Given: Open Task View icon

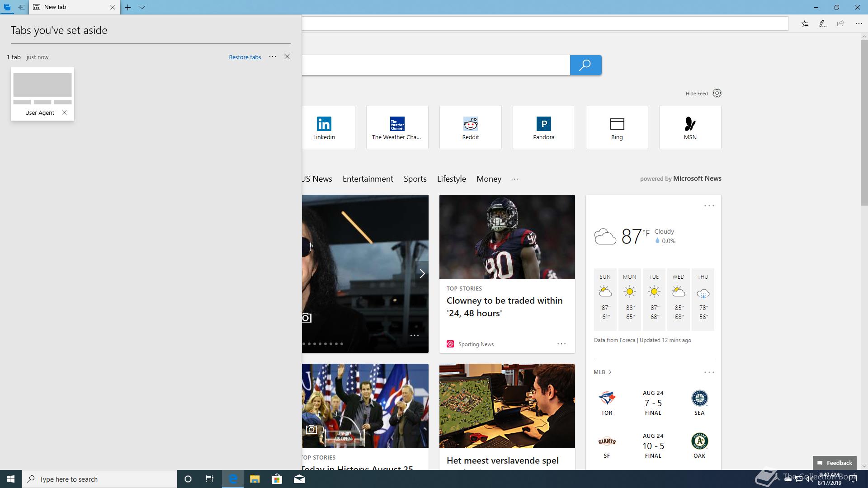Looking at the screenshot, I should [x=210, y=479].
